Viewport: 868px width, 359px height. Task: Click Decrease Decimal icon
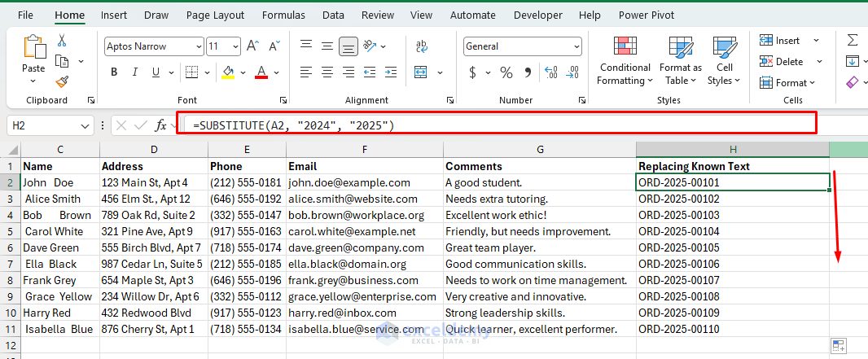pyautogui.click(x=572, y=72)
